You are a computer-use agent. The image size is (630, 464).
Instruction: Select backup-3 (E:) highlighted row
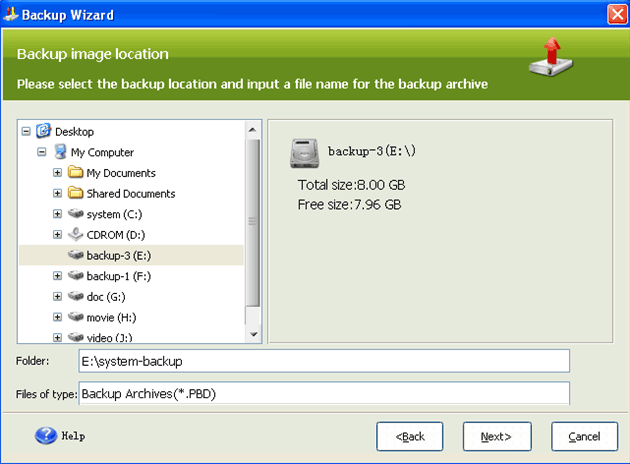click(131, 255)
